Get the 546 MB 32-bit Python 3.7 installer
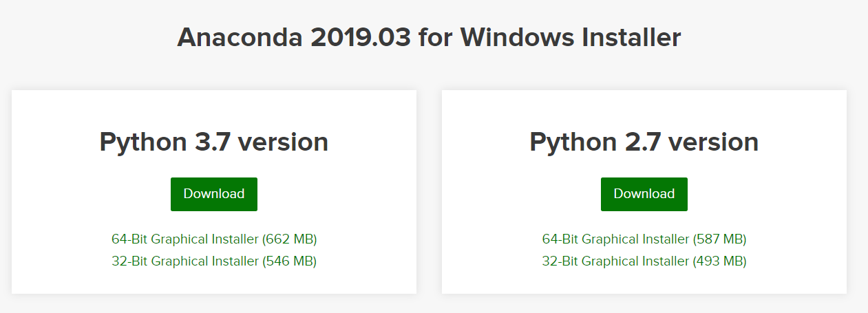The height and width of the screenshot is (313, 868). [213, 261]
